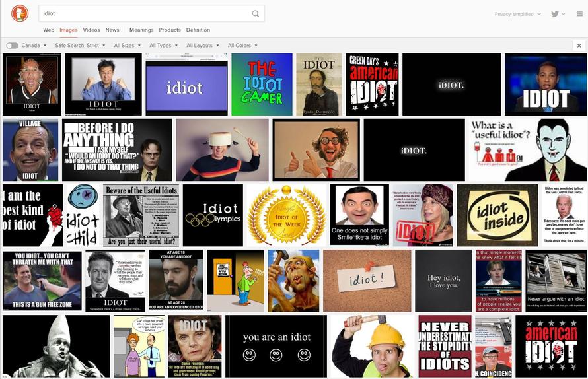Switch to the Web tab
The image size is (588, 379).
tap(48, 30)
